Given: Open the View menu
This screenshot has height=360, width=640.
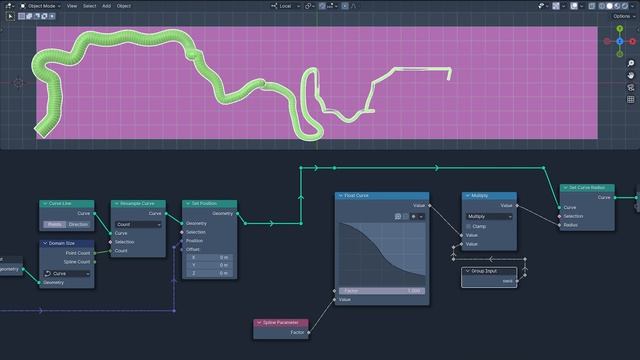Looking at the screenshot, I should coord(72,6).
